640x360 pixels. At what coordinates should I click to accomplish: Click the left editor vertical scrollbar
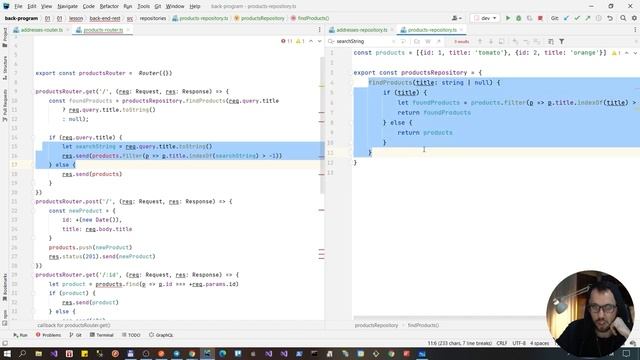pyautogui.click(x=322, y=124)
